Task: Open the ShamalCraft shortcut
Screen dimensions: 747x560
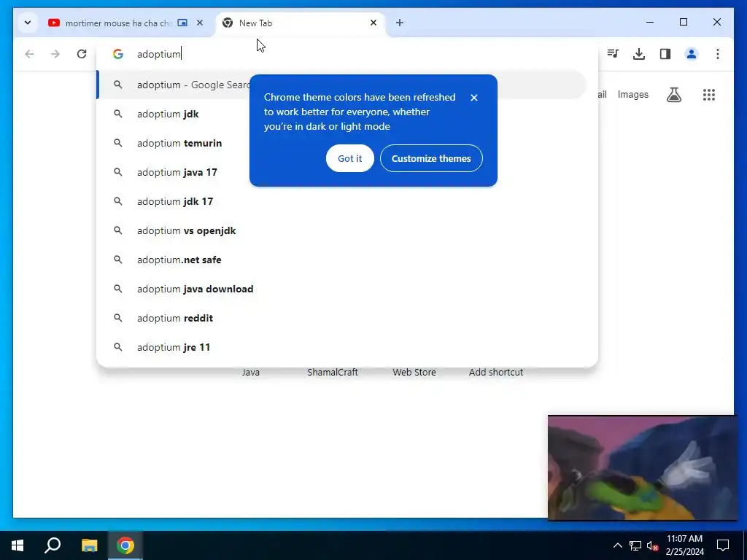Action: tap(333, 373)
